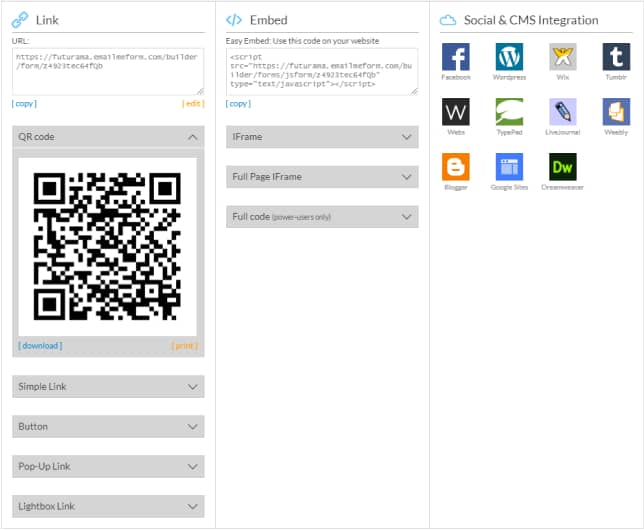Choose the Weebly integration icon
The image size is (644, 530).
pos(616,112)
